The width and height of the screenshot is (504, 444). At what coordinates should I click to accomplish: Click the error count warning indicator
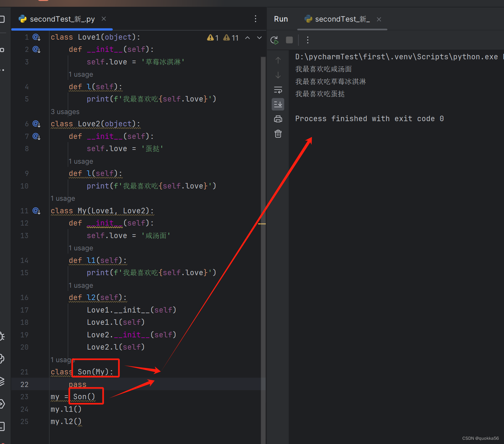[x=213, y=38]
